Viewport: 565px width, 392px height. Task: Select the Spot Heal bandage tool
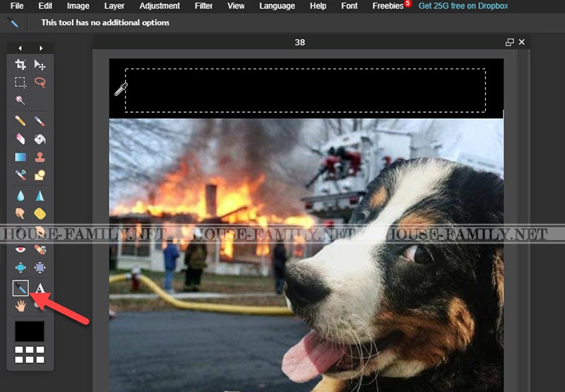(x=40, y=249)
